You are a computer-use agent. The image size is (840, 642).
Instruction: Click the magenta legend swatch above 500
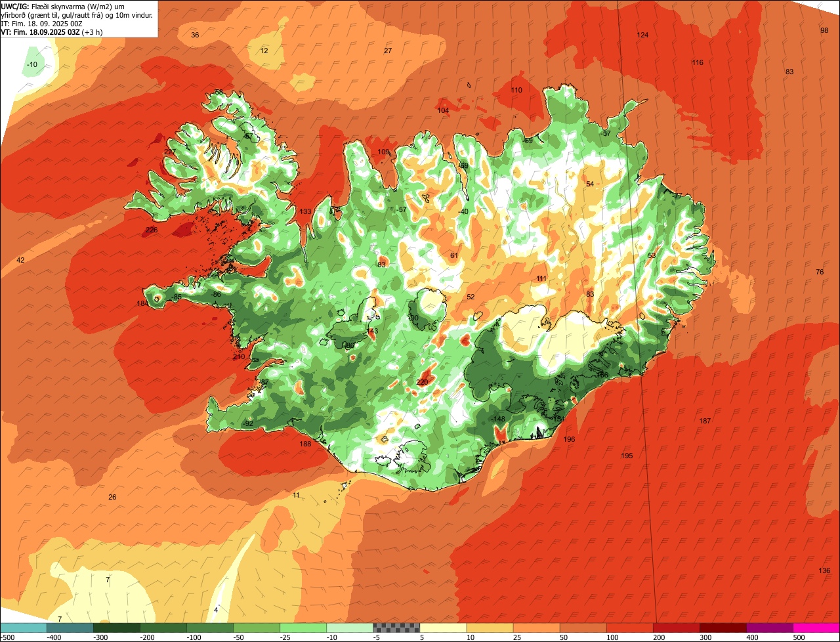click(x=816, y=628)
